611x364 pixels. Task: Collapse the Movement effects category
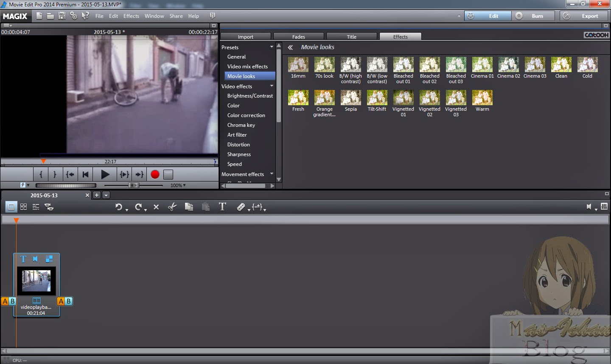[272, 174]
